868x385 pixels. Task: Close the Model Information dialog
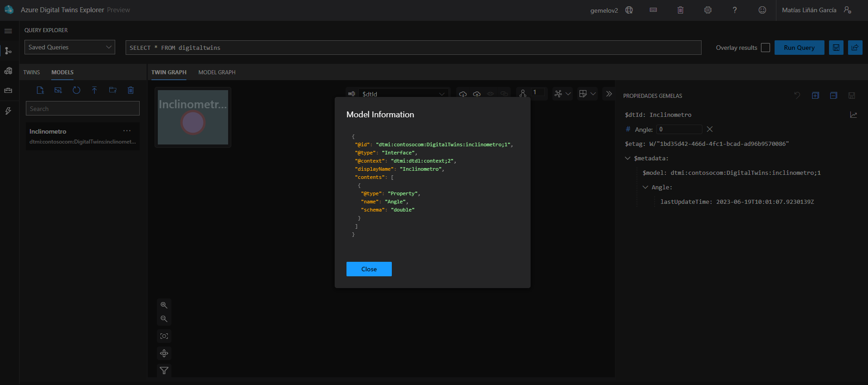[x=369, y=269]
